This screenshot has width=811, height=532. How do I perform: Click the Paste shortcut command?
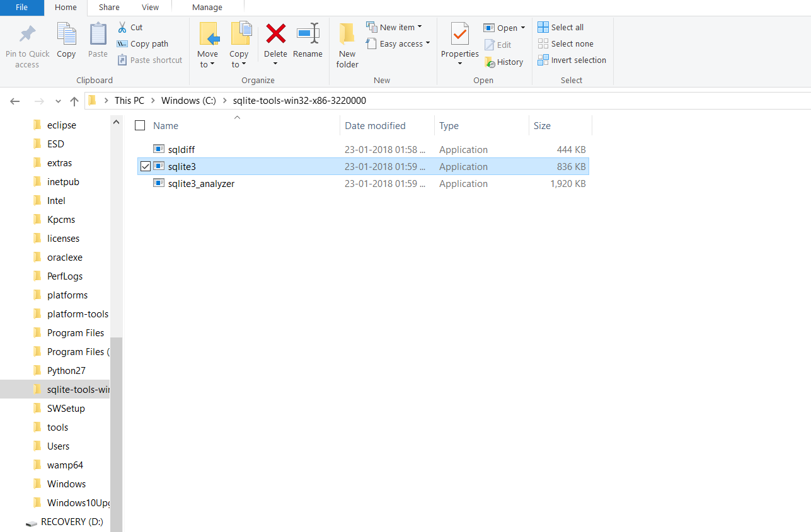[x=149, y=60]
